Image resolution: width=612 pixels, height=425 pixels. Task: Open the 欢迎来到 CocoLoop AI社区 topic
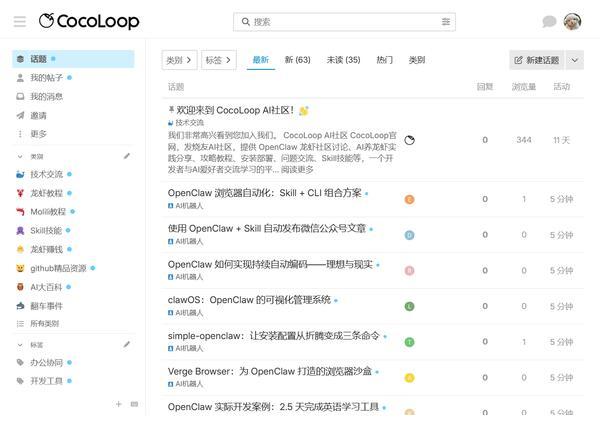pos(235,110)
